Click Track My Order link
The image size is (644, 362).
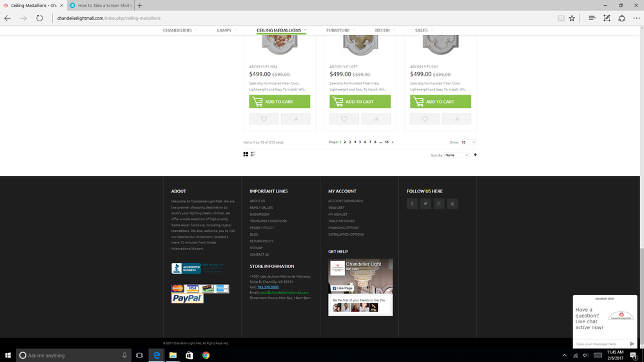click(x=341, y=221)
